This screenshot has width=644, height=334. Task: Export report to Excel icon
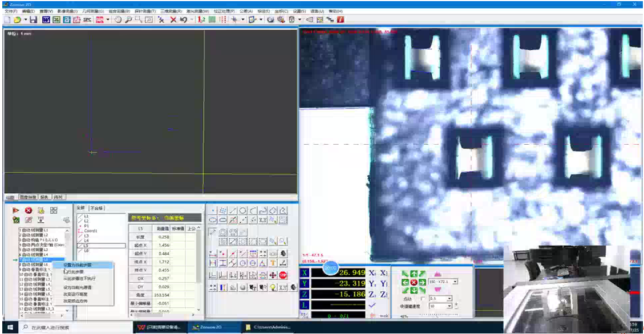(56, 20)
